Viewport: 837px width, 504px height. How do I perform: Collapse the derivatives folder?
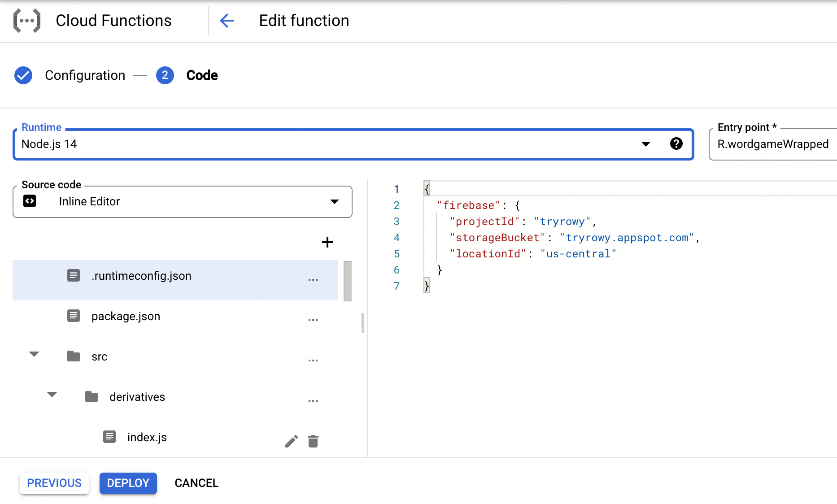pos(52,395)
